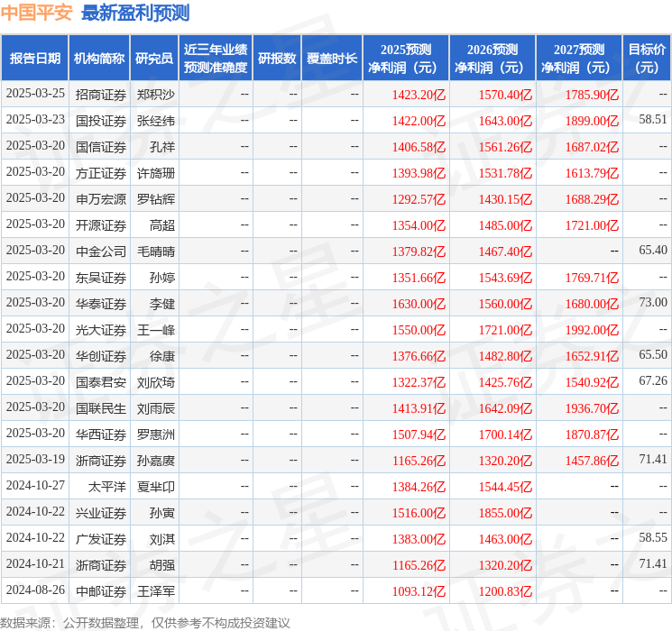672x631 pixels.
Task: Select the 2027预测净利润 column header
Action: click(x=579, y=58)
